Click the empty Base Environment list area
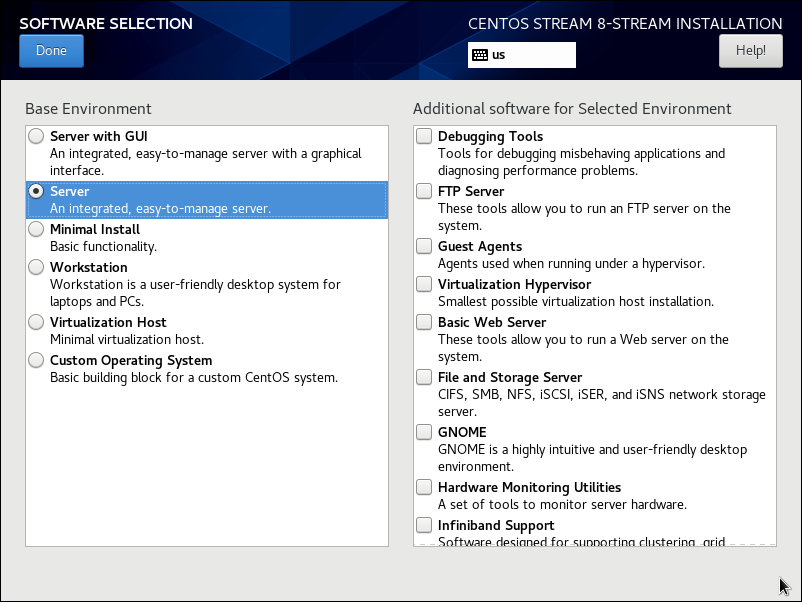The width and height of the screenshot is (802, 602). coord(206,465)
